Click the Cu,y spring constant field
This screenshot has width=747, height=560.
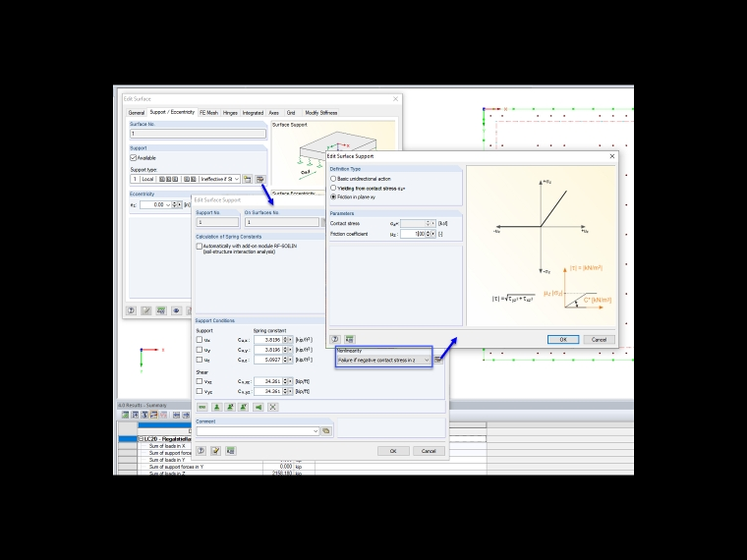point(268,350)
